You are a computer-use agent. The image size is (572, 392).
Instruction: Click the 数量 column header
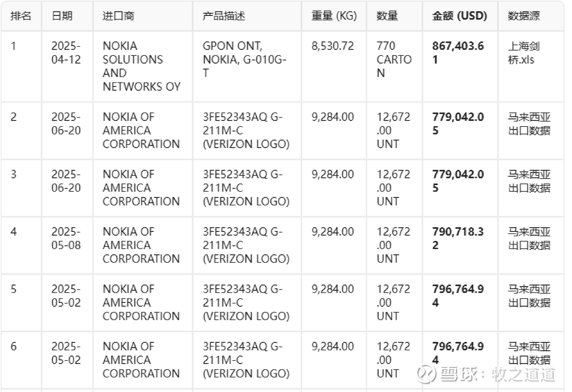tap(387, 16)
